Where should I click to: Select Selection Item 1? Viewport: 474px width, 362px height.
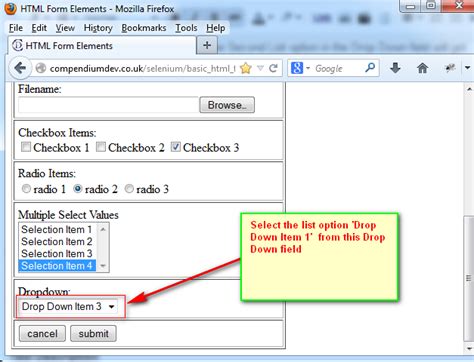point(57,229)
